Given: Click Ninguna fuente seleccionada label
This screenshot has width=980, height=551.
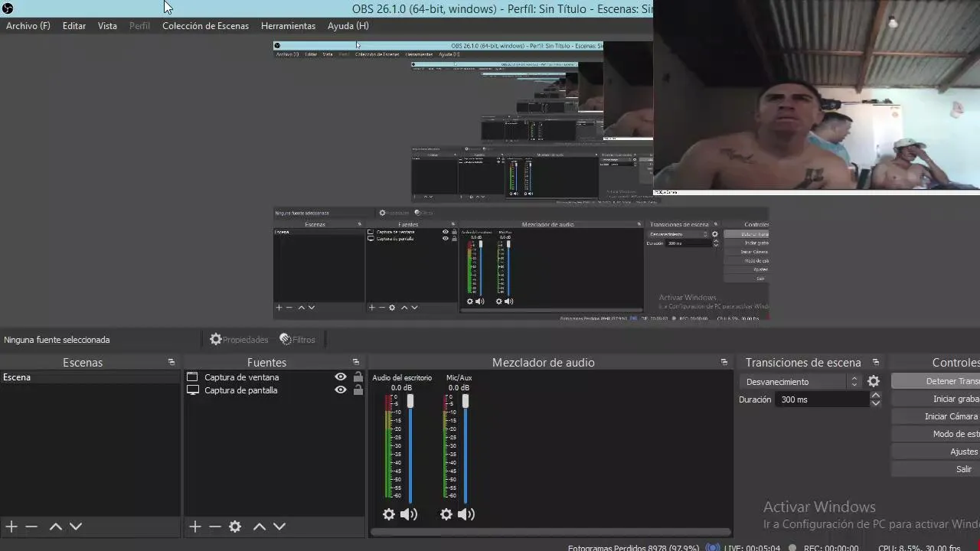Looking at the screenshot, I should (x=57, y=340).
